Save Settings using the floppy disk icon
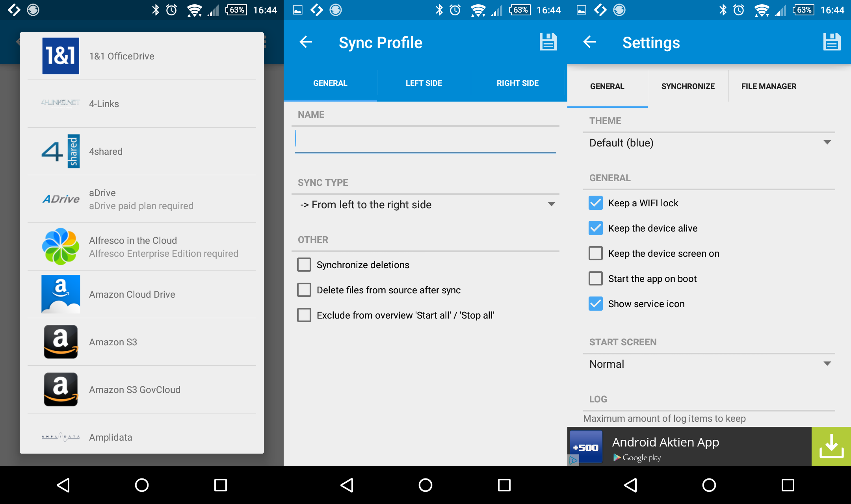 tap(832, 42)
